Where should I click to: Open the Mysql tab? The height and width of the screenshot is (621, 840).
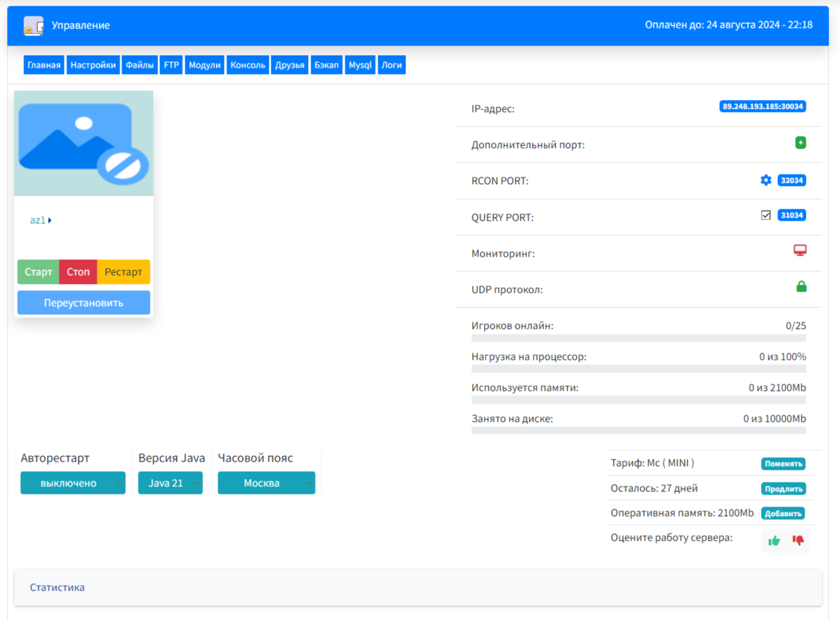pos(360,65)
